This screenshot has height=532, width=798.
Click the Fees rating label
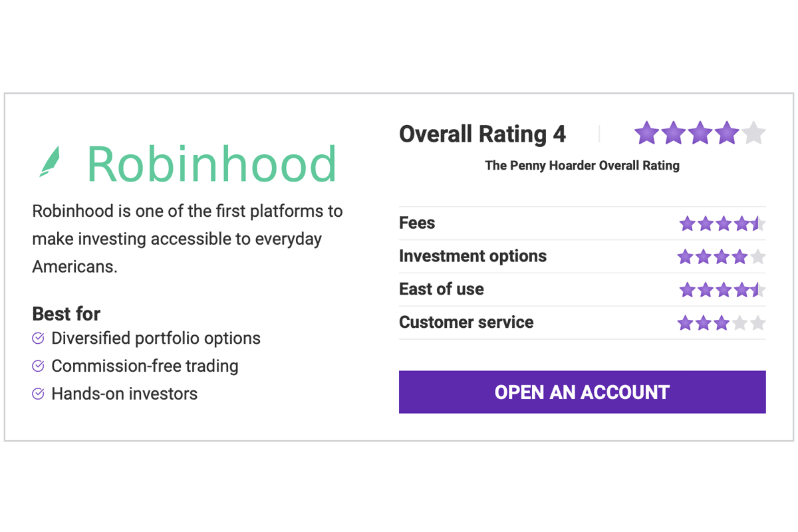click(x=417, y=223)
